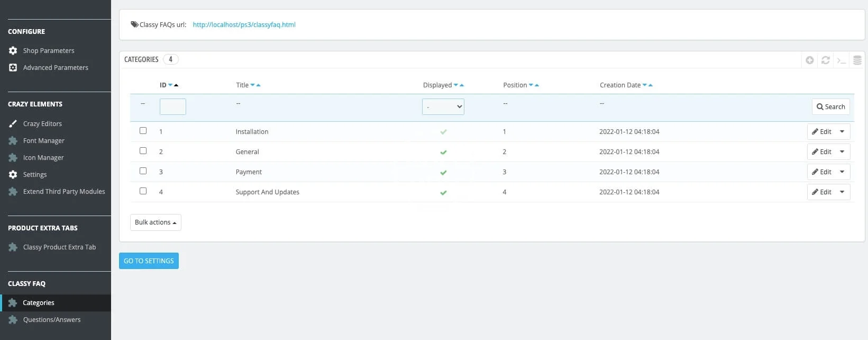This screenshot has width=868, height=340.
Task: Open Font Manager menu item
Action: coord(44,140)
